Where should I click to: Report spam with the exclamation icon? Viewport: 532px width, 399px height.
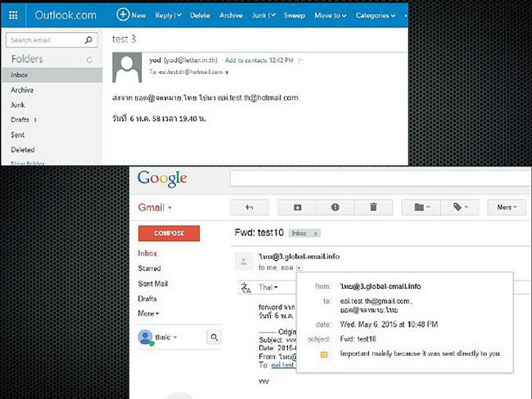click(335, 208)
